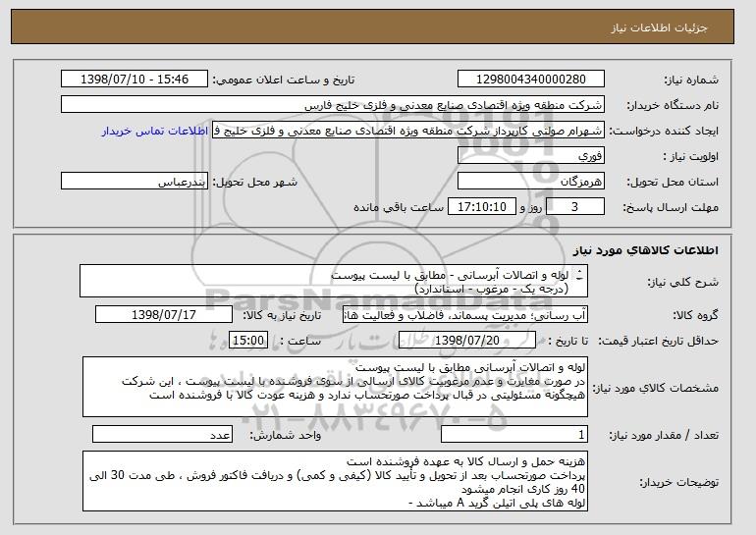Viewport: 756px width, 535px height.
Task: Click the مهلت ارسال پاسخ label
Action: click(x=671, y=208)
